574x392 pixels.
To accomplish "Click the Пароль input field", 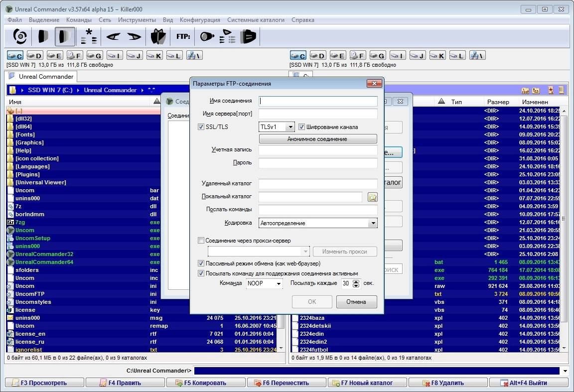I will [x=318, y=163].
